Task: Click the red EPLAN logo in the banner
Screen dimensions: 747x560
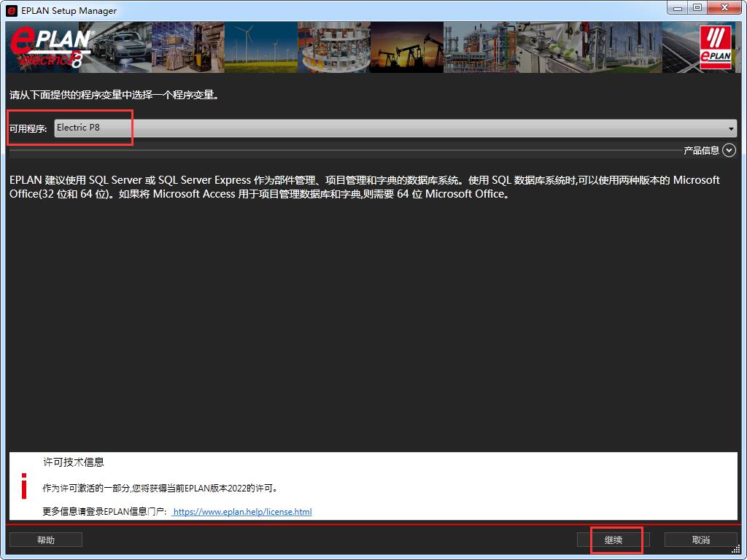Action: [715, 48]
